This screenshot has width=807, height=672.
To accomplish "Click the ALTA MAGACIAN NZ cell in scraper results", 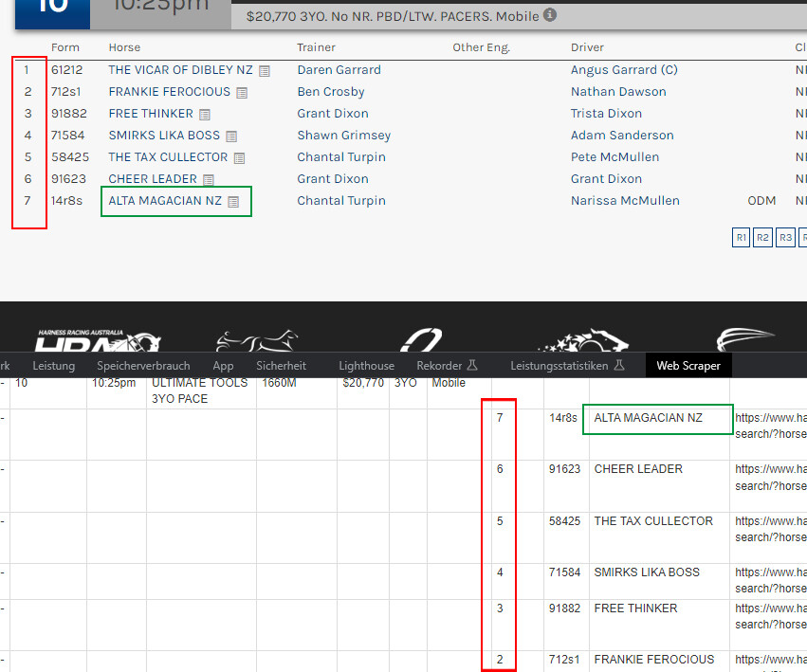I will tap(649, 418).
